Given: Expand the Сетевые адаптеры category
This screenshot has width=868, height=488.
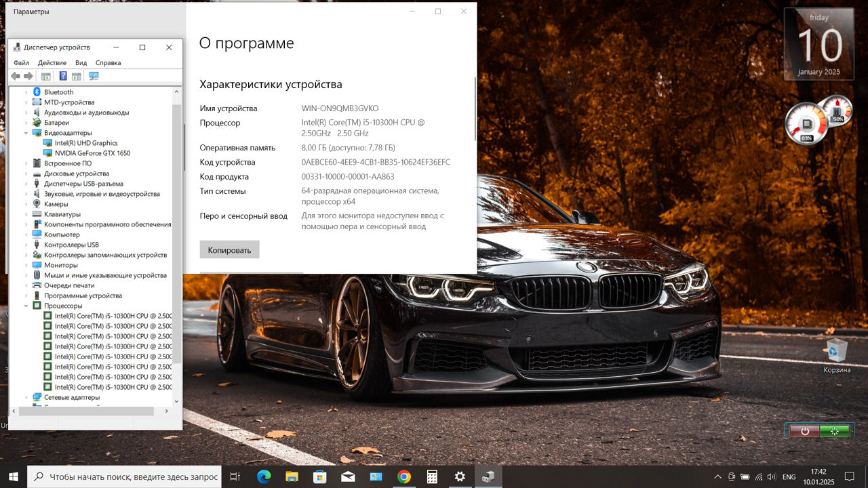Looking at the screenshot, I should [x=26, y=397].
